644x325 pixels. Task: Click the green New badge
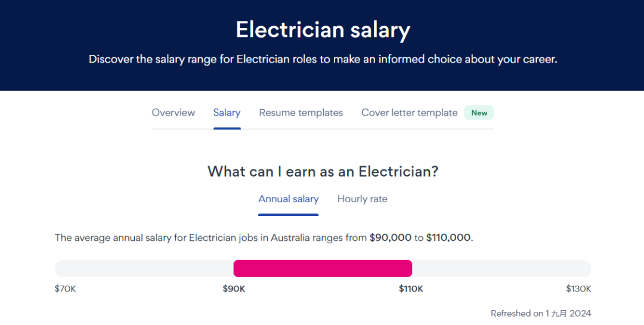coord(479,113)
